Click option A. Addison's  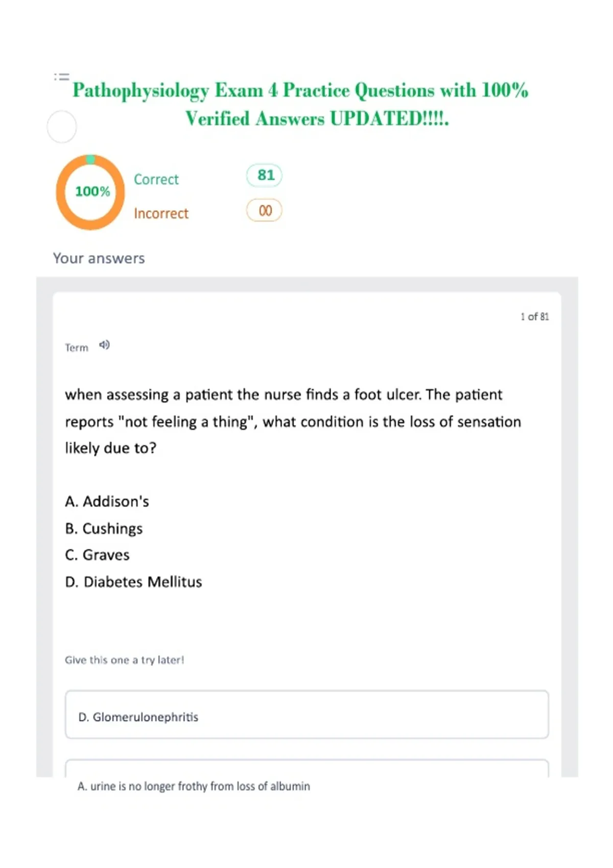click(107, 501)
